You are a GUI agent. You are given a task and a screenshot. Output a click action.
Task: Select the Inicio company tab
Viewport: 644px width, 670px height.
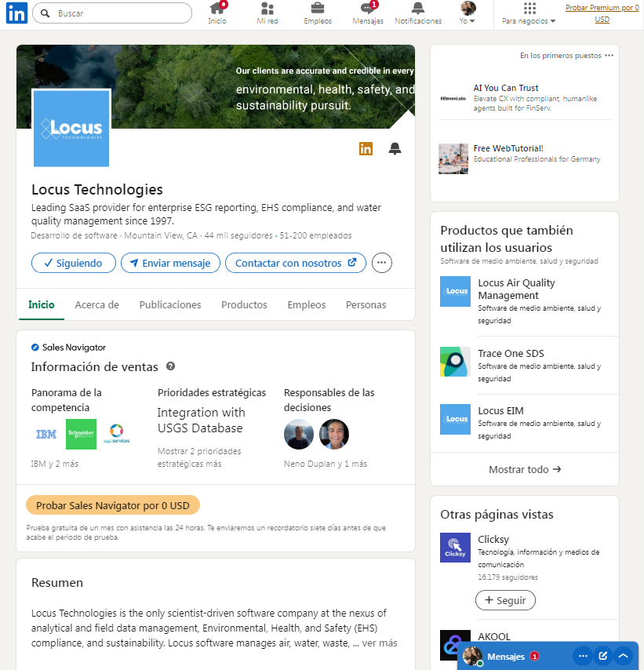click(42, 304)
